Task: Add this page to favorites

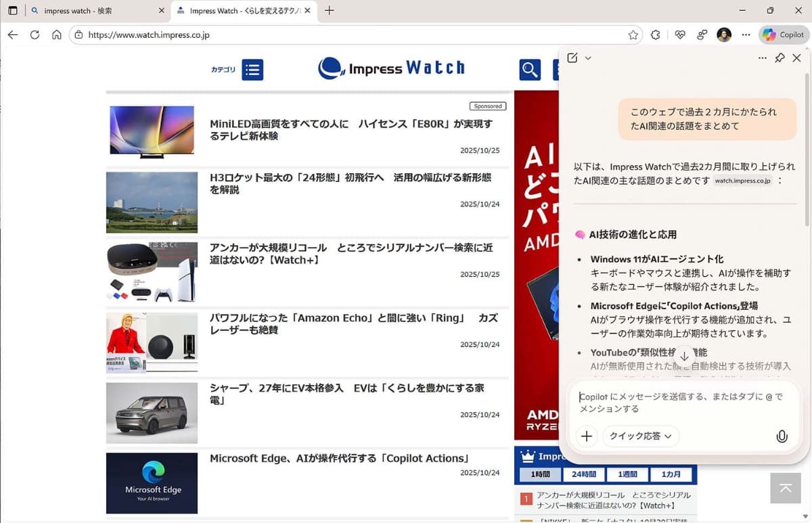Action: click(x=633, y=35)
